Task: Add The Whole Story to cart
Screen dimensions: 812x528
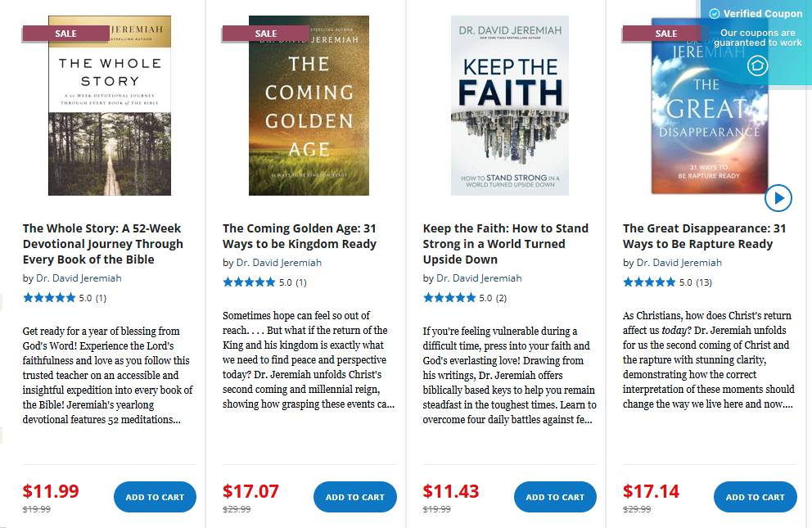Action: pos(155,497)
